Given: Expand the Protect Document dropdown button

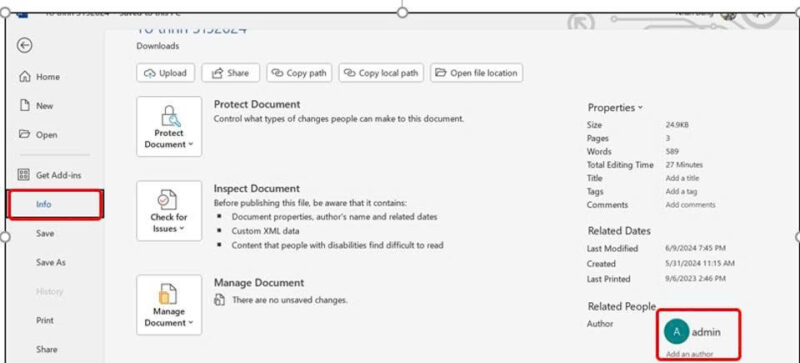Looking at the screenshot, I should click(x=169, y=127).
